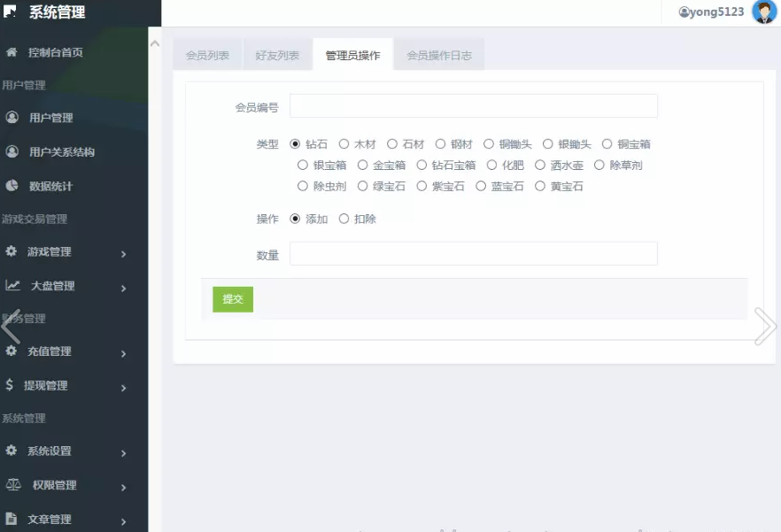Click the document icon beside 文章管理
The height and width of the screenshot is (532, 781).
pyautogui.click(x=11, y=518)
